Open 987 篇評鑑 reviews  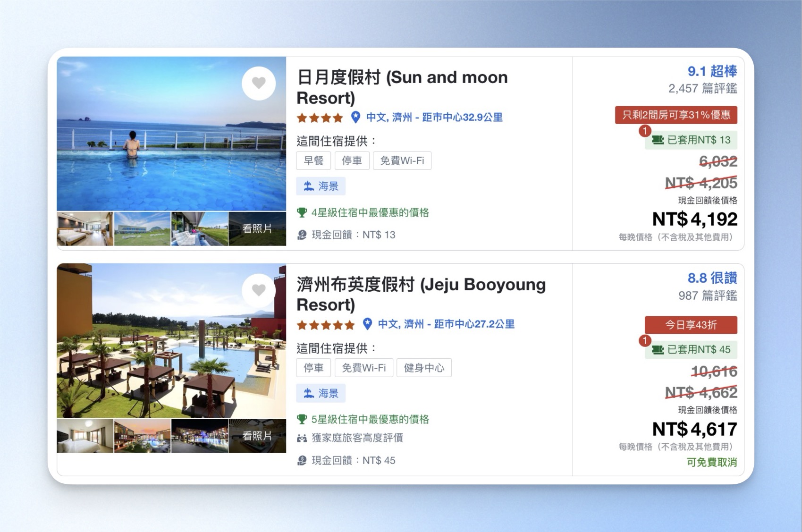tap(708, 296)
